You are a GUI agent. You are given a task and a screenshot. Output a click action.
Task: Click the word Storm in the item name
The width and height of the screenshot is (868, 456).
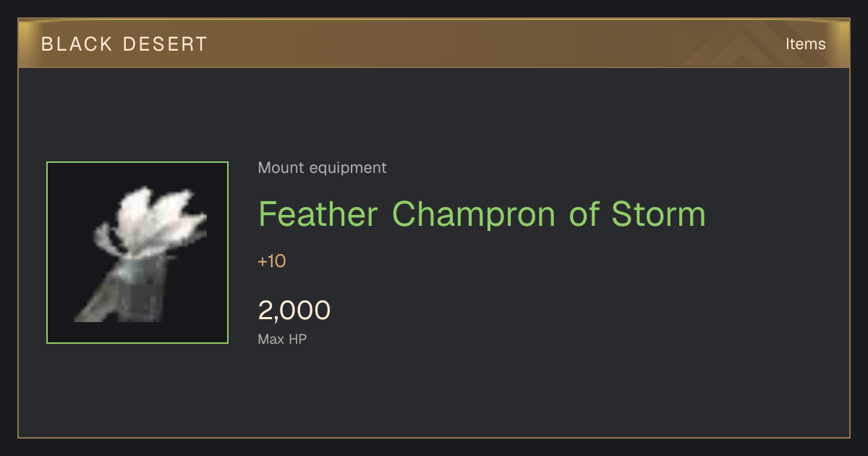pyautogui.click(x=658, y=214)
